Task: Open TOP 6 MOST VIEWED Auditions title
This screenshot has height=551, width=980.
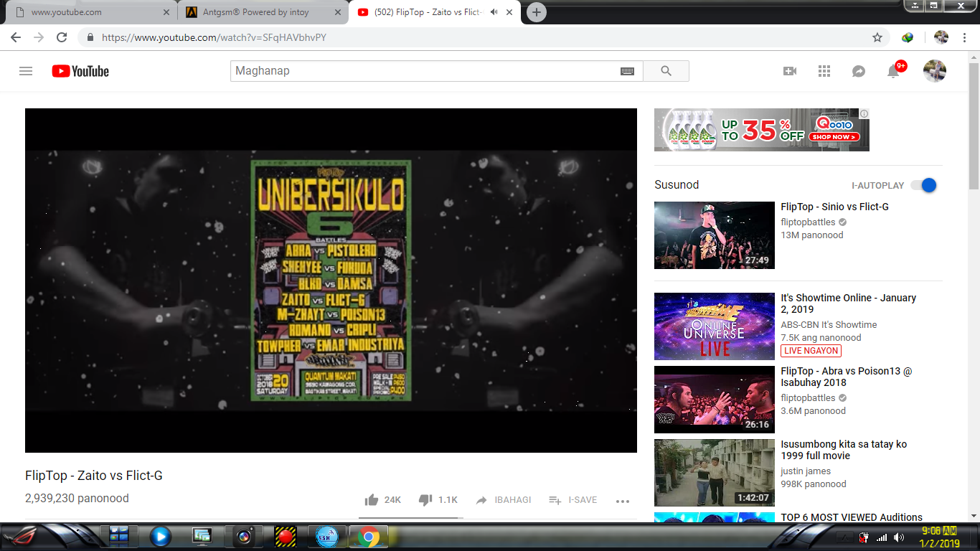Action: pyautogui.click(x=852, y=517)
